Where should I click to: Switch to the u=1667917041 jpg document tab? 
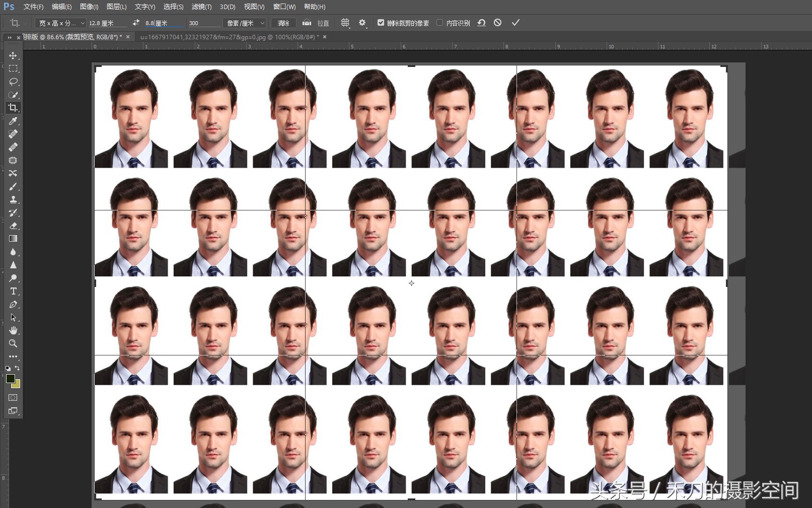pos(229,37)
